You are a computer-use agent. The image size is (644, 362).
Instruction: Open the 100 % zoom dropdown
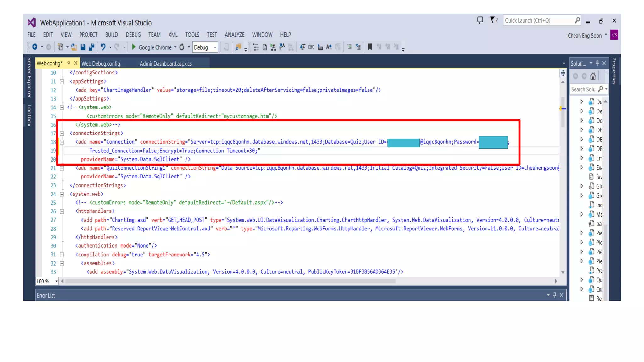coord(56,281)
